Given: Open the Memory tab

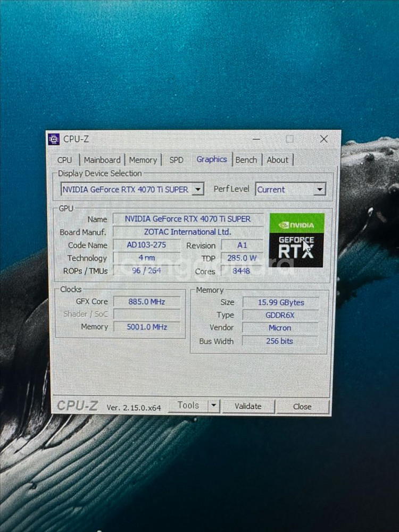Looking at the screenshot, I should [143, 160].
